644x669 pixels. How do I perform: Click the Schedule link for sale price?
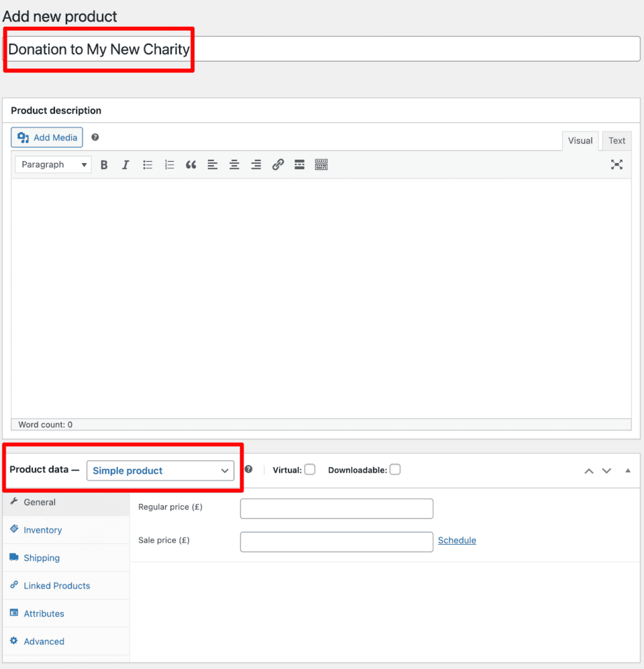[x=457, y=541]
